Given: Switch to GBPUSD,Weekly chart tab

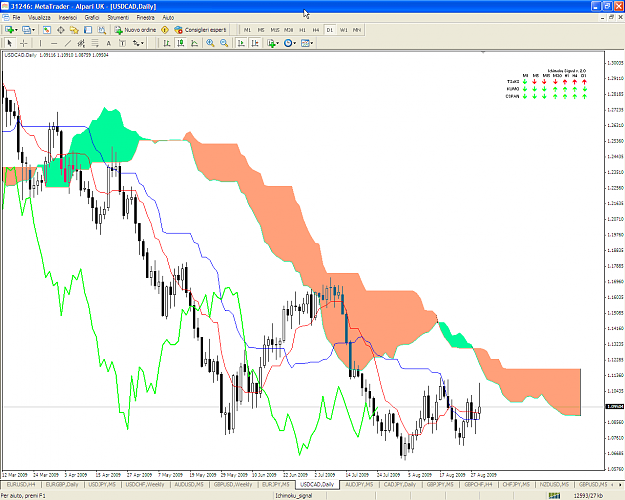Looking at the screenshot, I should (x=233, y=484).
